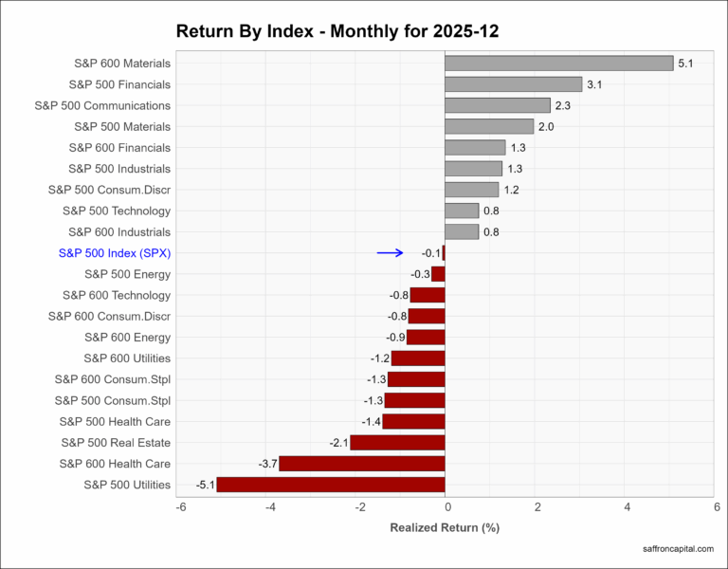
Task: Click the S&P 500 Financials bar
Action: (513, 84)
